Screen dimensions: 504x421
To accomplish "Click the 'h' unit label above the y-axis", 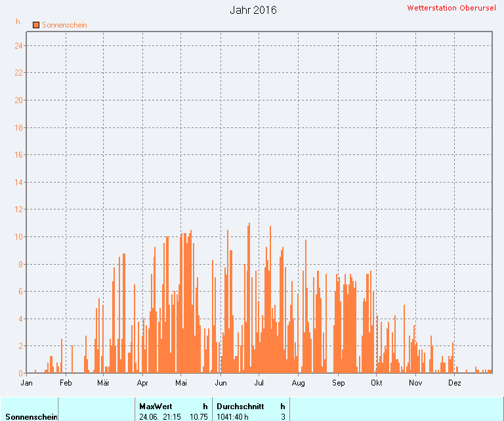I will coord(18,22).
